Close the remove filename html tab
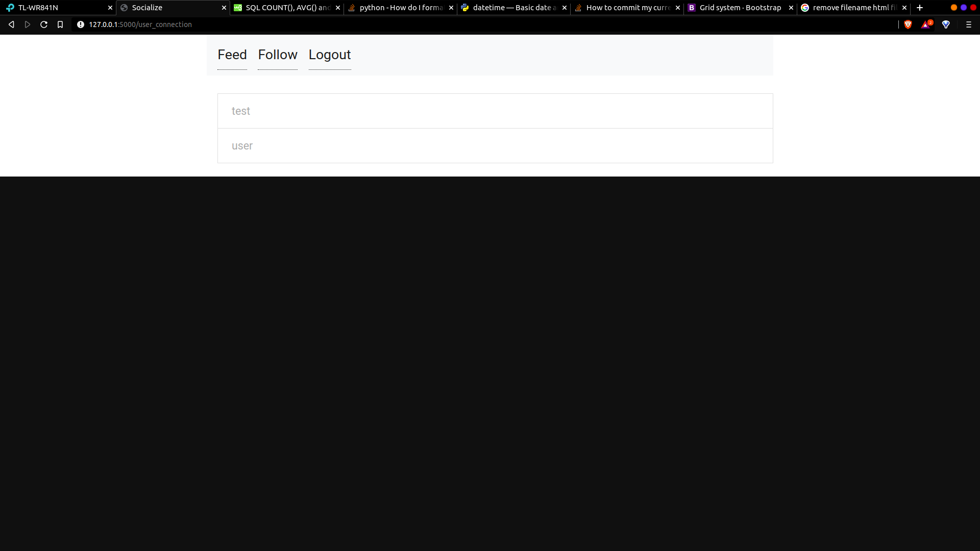Viewport: 980px width, 551px height. 904,8
